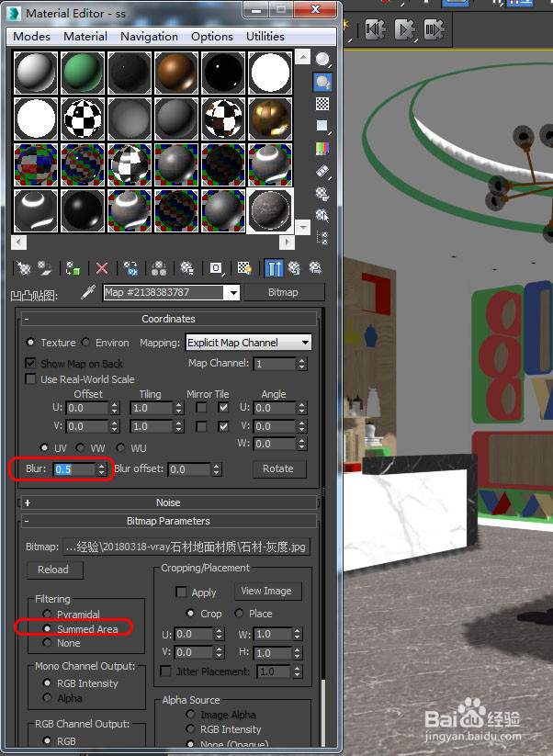Screen dimensions: 553x756
Task: Expand the Noise rollout
Action: [168, 502]
